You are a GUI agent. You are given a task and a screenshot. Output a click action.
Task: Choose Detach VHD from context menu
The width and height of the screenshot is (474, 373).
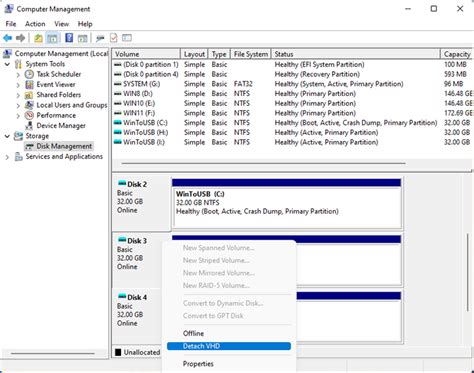(x=229, y=346)
